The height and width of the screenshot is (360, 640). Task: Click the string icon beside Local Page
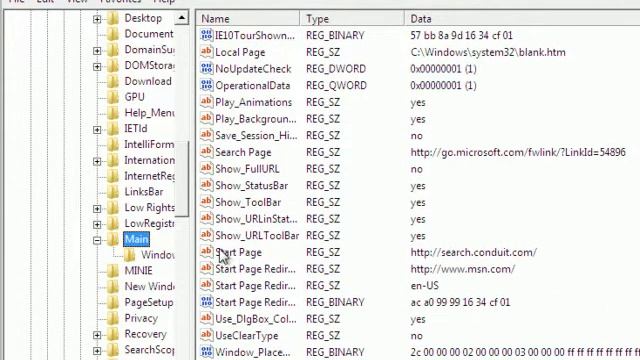[x=207, y=52]
